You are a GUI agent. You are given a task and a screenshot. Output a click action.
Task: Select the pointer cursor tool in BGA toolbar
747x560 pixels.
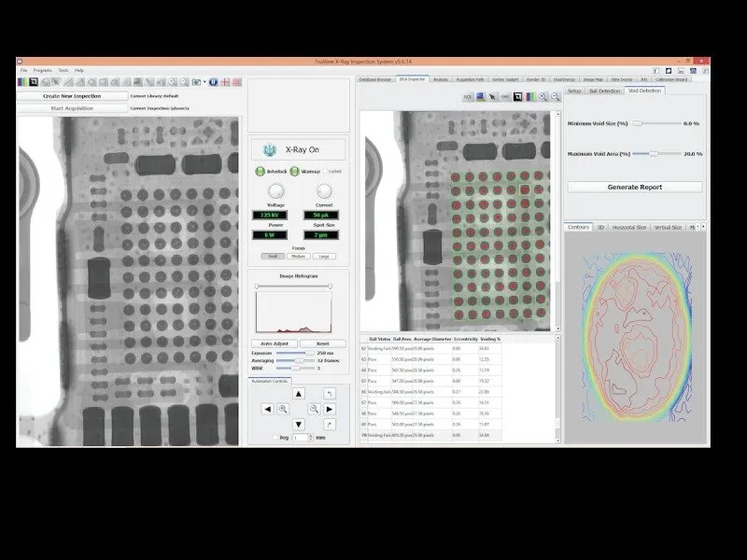[492, 96]
